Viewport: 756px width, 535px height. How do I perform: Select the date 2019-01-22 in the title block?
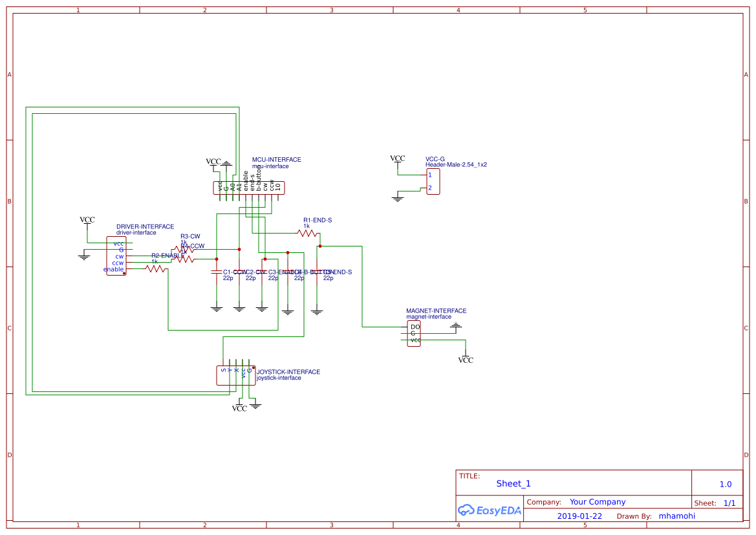(580, 516)
